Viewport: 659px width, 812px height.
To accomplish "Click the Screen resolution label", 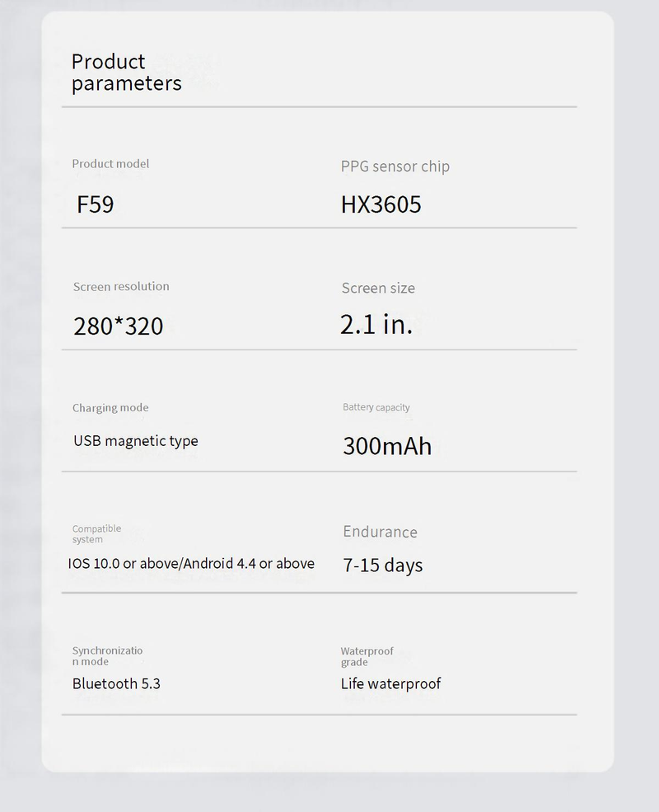I will click(x=121, y=287).
